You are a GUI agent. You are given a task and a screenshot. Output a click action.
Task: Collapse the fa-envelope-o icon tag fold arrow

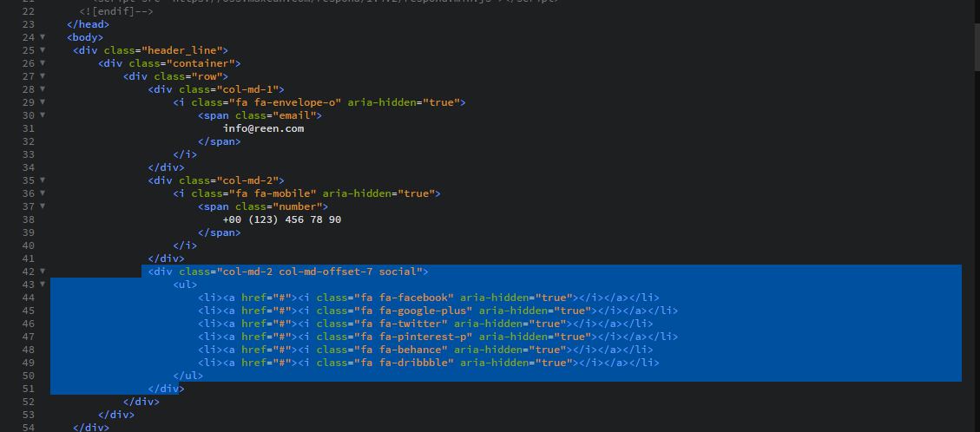(x=43, y=101)
